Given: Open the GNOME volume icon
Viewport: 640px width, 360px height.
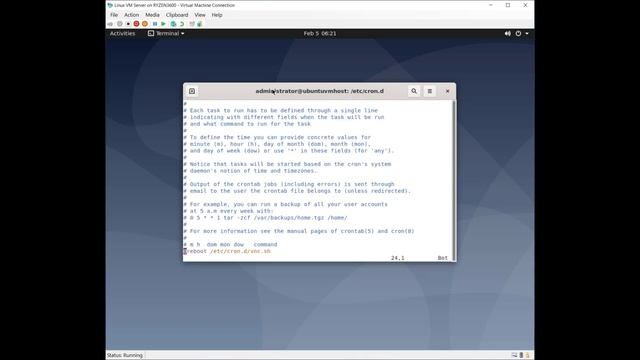Looking at the screenshot, I should 507,33.
